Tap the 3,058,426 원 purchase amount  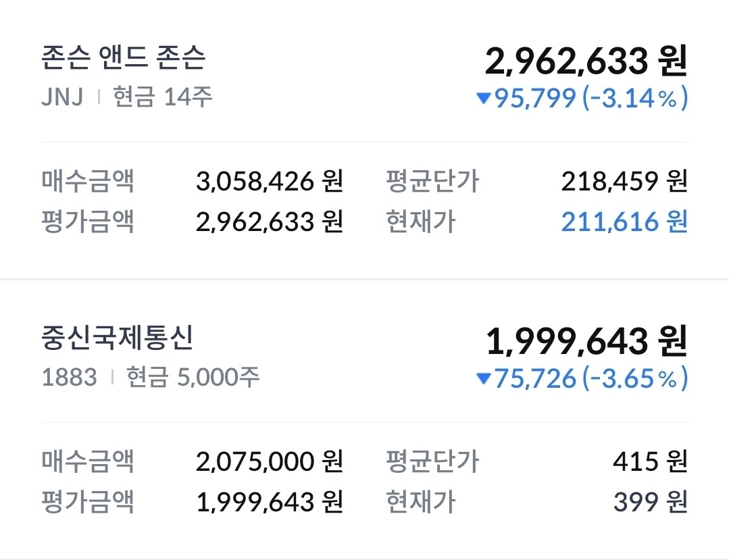click(270, 181)
